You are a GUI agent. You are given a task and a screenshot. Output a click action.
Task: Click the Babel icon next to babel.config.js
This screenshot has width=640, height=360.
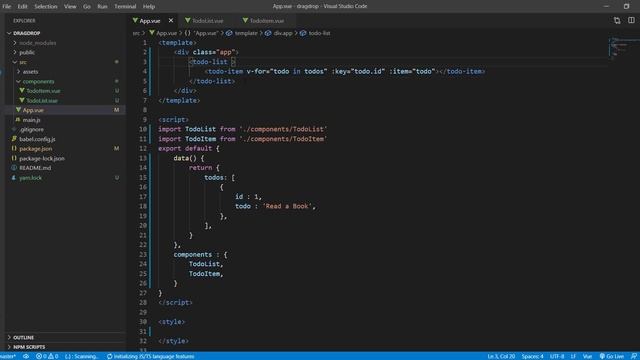(x=14, y=139)
